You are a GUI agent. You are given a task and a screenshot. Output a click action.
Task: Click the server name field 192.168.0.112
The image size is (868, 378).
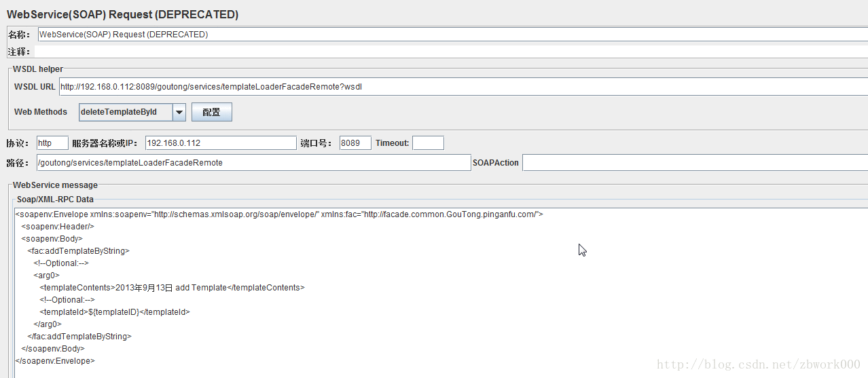(x=221, y=143)
